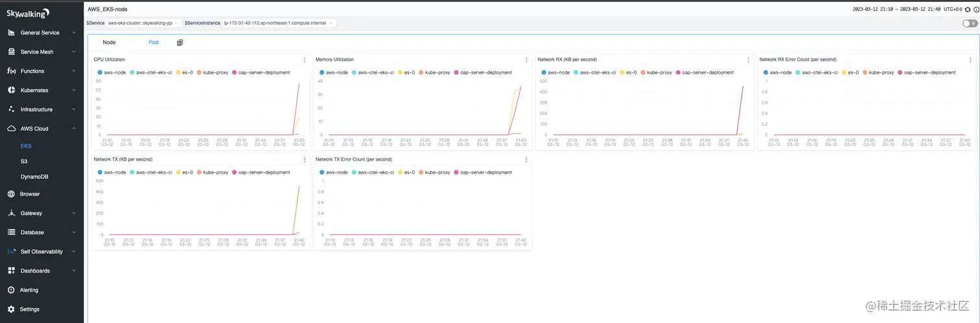Click the AWS Cloud icon in sidebar
This screenshot has height=323, width=980.
tap(12, 129)
